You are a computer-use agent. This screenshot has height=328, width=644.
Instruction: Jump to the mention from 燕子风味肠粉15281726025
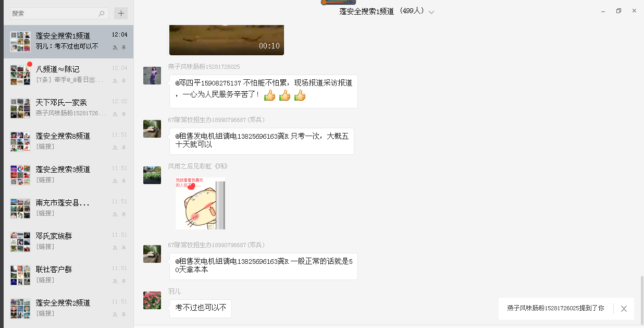click(555, 309)
